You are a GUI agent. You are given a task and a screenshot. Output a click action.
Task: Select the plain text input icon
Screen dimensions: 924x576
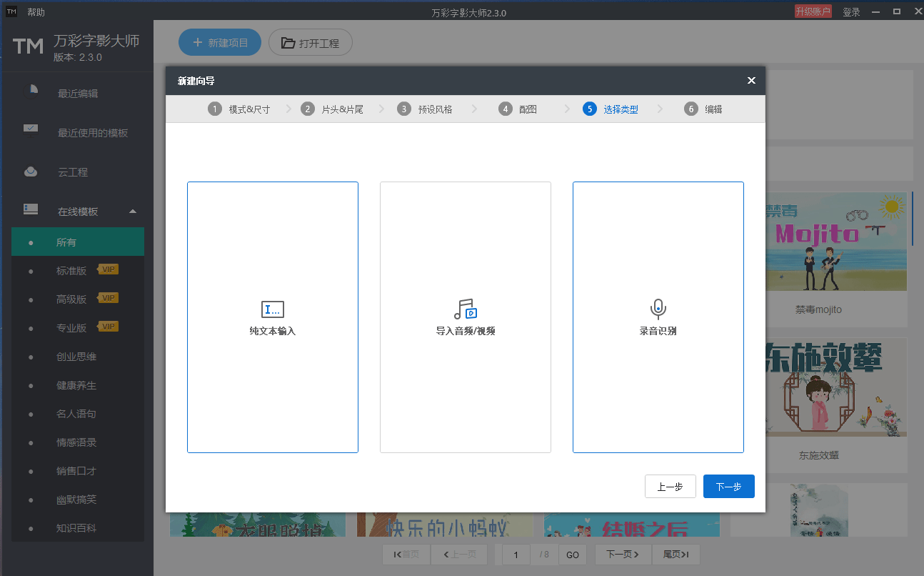(272, 309)
